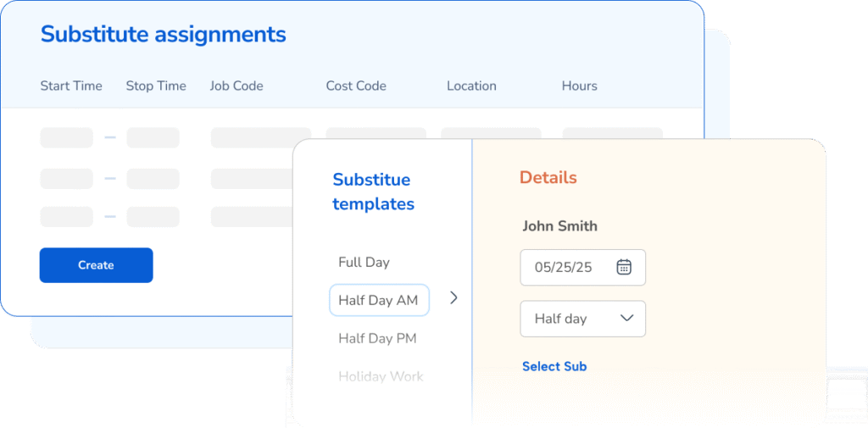Image resolution: width=868 pixels, height=428 pixels.
Task: Follow the Select Sub link
Action: click(x=554, y=366)
